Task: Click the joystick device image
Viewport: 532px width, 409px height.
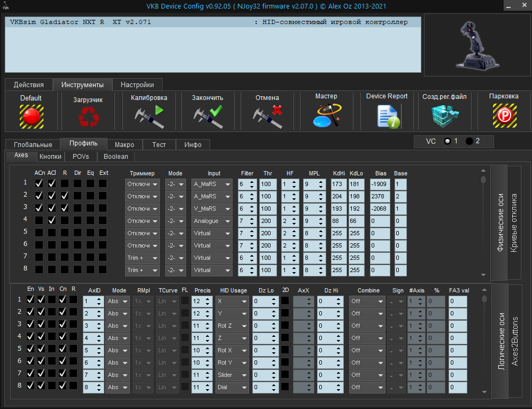Action: pos(477,46)
